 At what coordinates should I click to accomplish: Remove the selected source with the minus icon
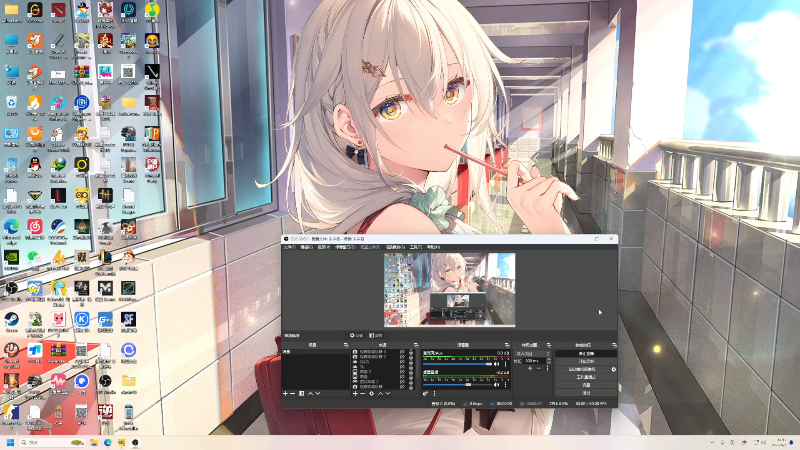[x=362, y=393]
